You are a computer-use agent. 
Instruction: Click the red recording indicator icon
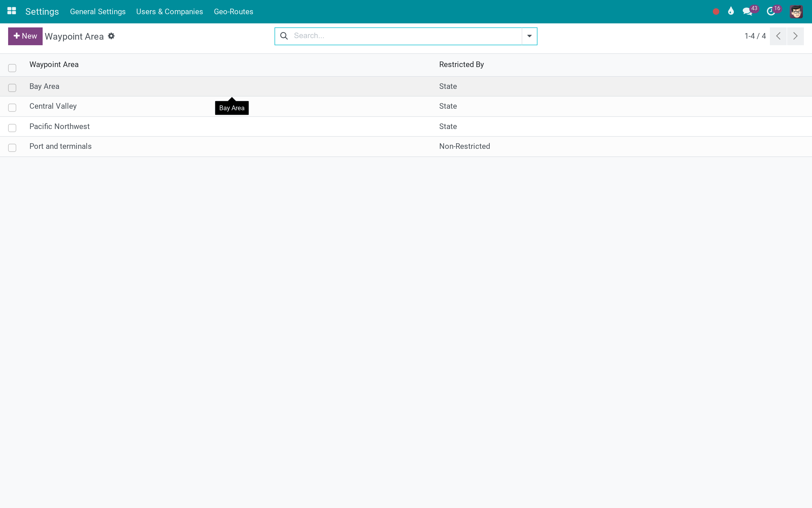pyautogui.click(x=716, y=12)
